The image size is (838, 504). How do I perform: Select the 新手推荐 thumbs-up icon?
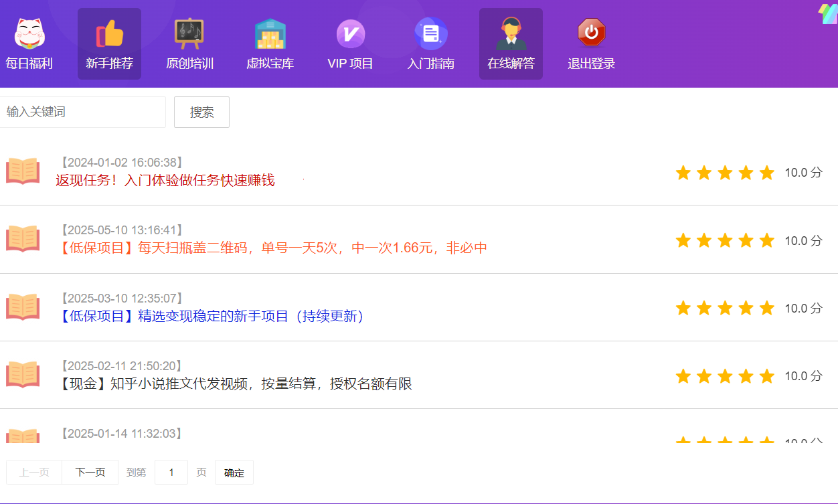[109, 33]
